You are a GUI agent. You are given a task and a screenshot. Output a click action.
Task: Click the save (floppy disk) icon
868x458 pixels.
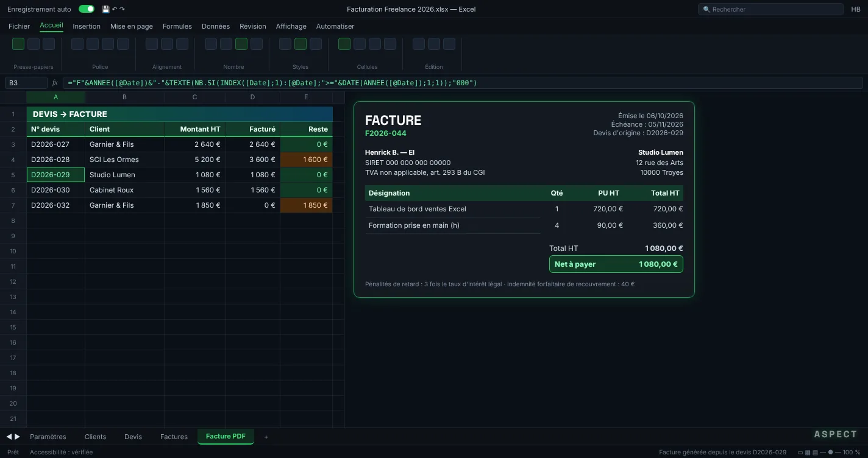[x=106, y=9]
